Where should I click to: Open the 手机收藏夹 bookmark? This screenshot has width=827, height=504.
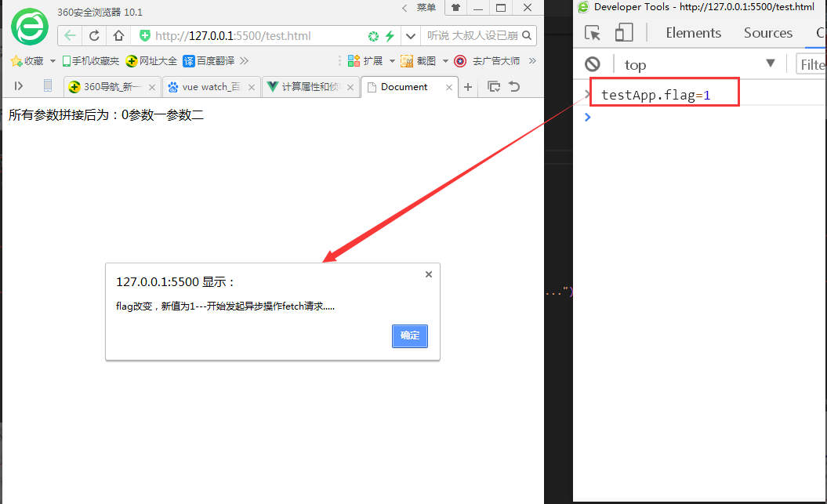[x=91, y=61]
